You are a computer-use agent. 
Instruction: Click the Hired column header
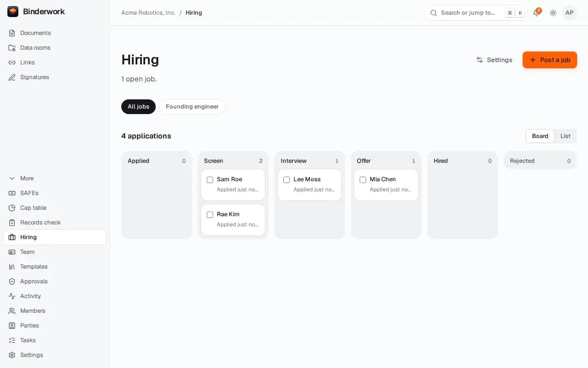point(463,161)
